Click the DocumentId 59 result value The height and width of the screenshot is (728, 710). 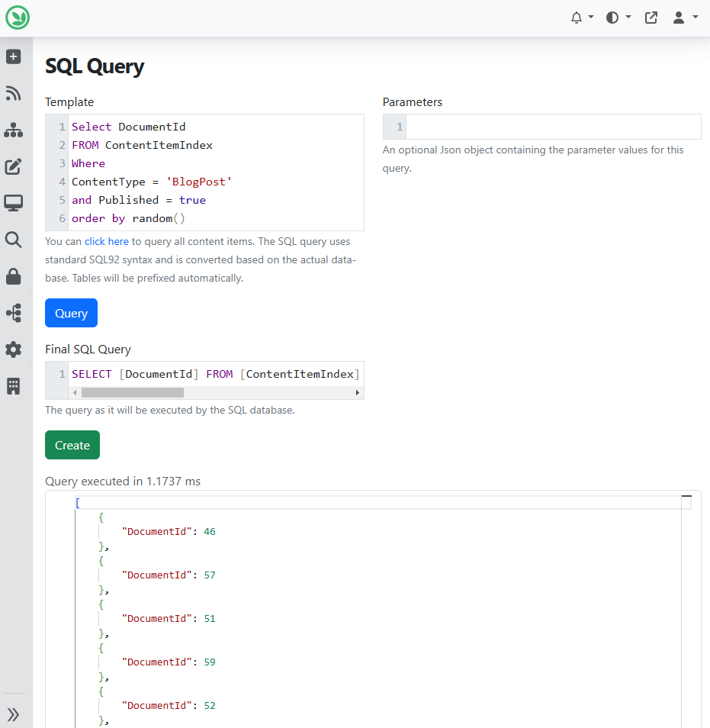point(210,662)
